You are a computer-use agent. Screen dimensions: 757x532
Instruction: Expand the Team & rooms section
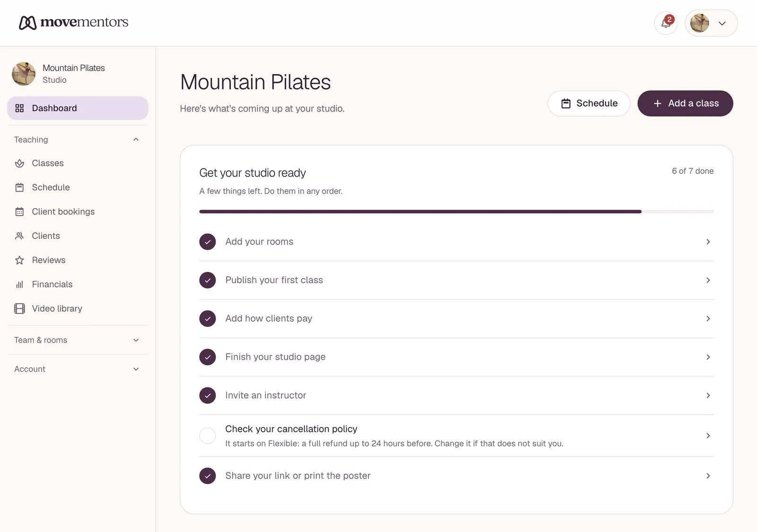point(78,340)
